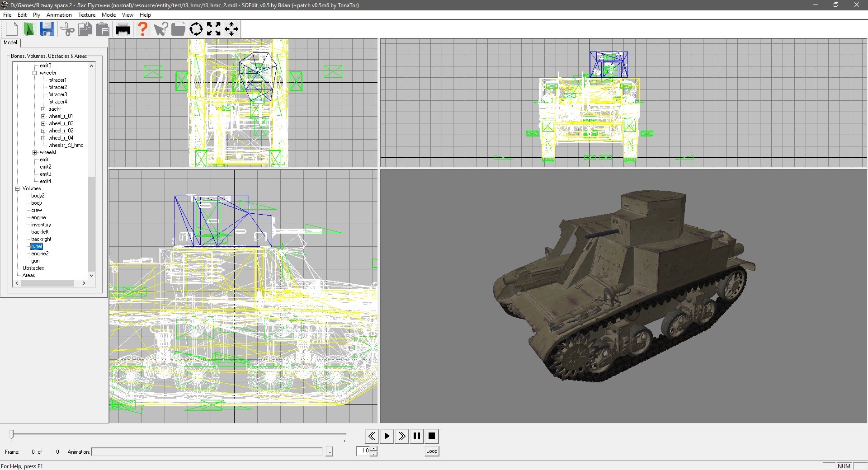868x470 pixels.
Task: Collapse the Volumes tree node
Action: pyautogui.click(x=18, y=188)
